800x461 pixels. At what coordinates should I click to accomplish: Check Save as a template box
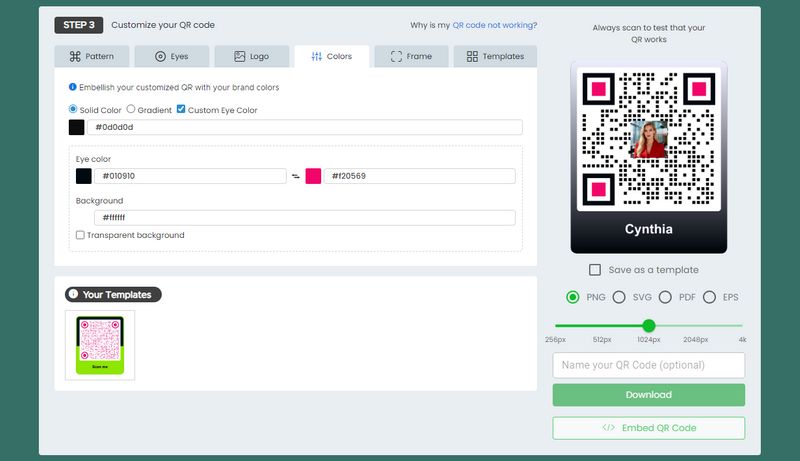(595, 270)
